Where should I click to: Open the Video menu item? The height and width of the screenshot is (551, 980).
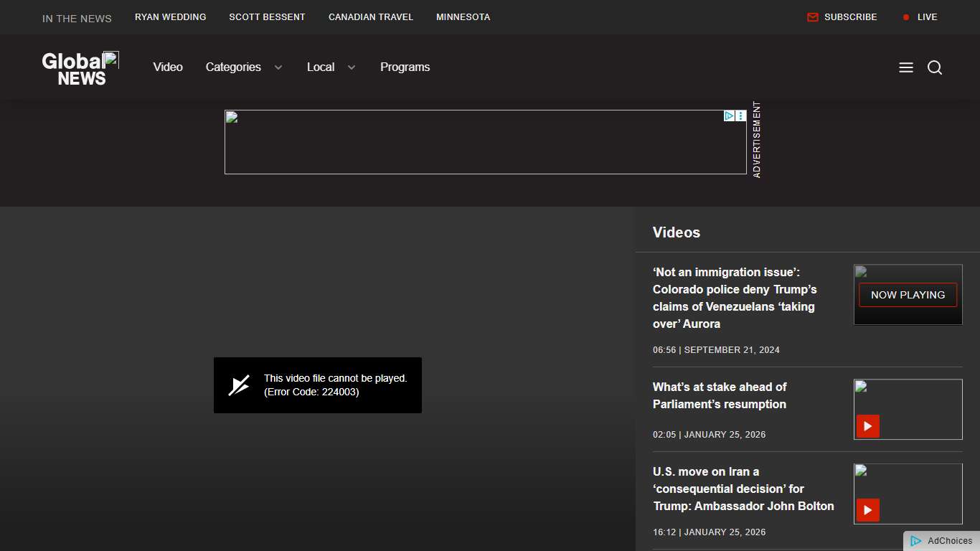click(x=168, y=67)
